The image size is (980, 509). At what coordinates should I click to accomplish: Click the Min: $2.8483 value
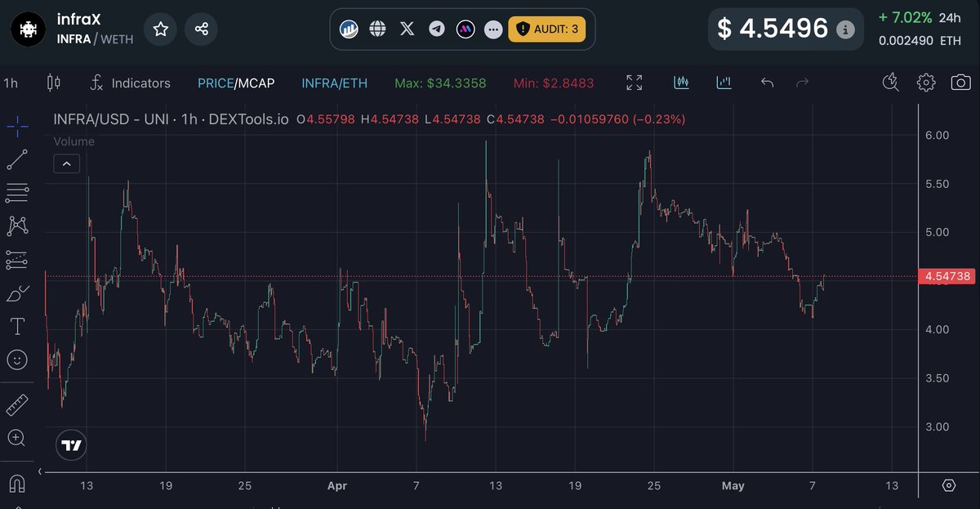(554, 83)
